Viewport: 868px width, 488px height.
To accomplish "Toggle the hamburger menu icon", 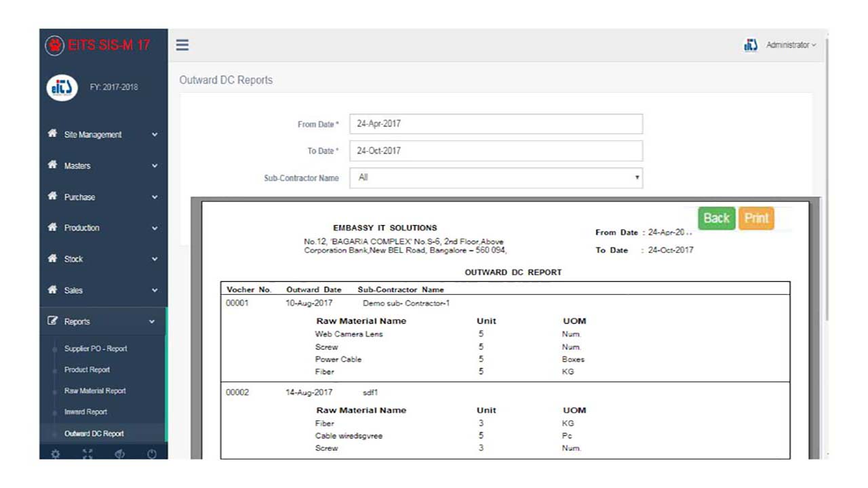I will 182,45.
